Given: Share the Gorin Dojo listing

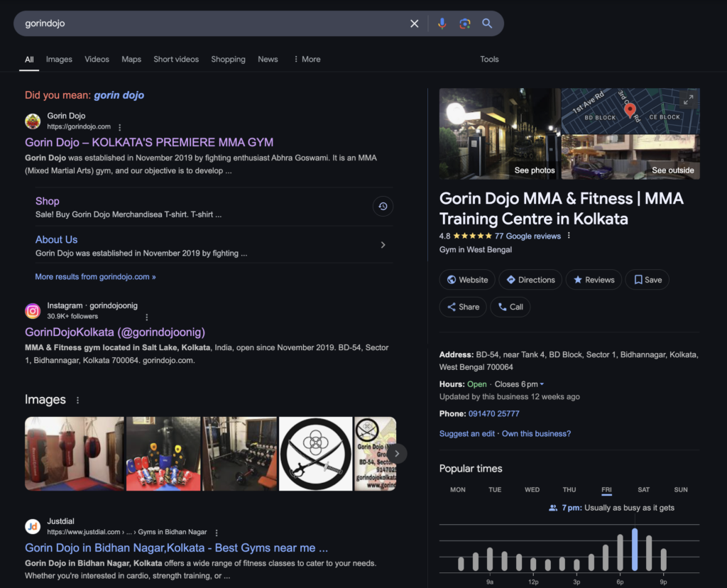Looking at the screenshot, I should [x=463, y=307].
